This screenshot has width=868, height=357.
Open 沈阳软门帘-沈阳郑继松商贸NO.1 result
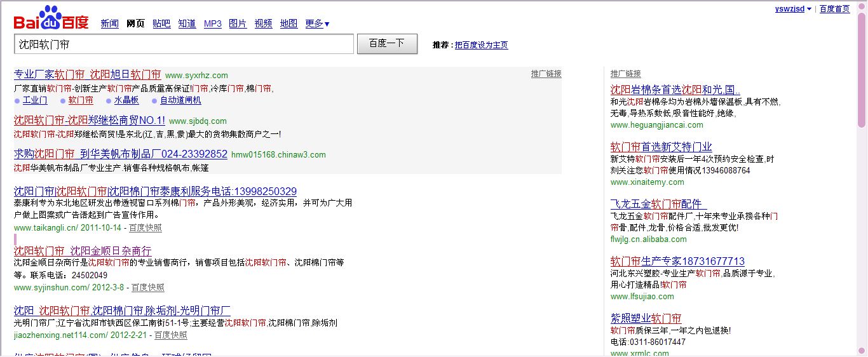pyautogui.click(x=90, y=120)
